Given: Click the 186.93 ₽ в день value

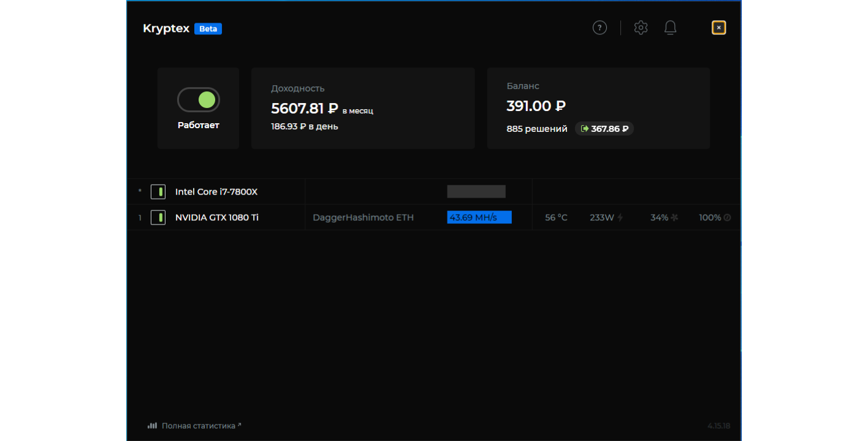Looking at the screenshot, I should click(305, 126).
